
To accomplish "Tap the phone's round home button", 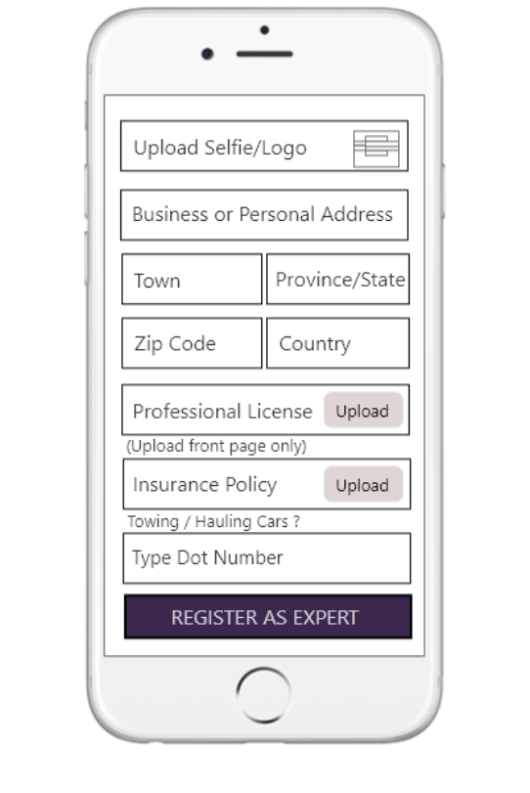I will 263,694.
